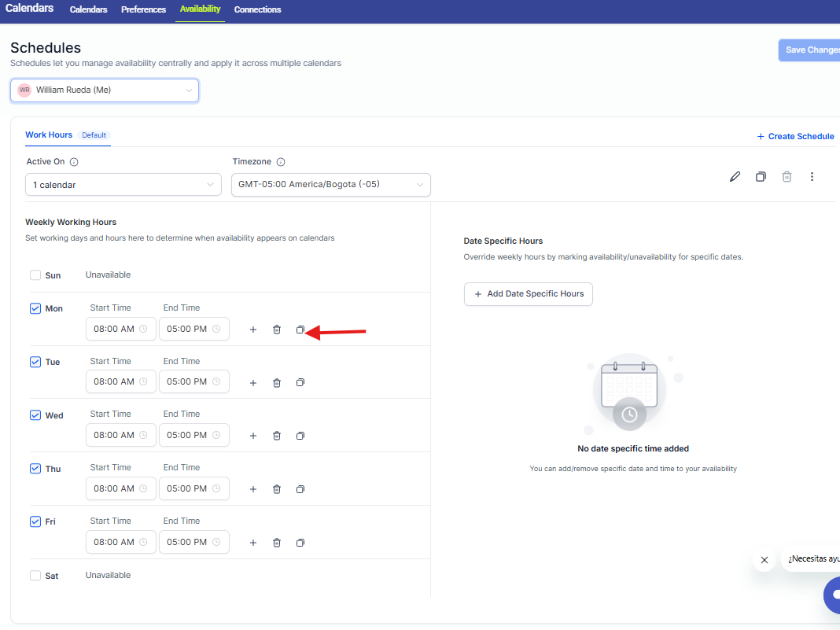The image size is (840, 630).
Task: Enable the Sunday checkbox
Action: pyautogui.click(x=35, y=275)
